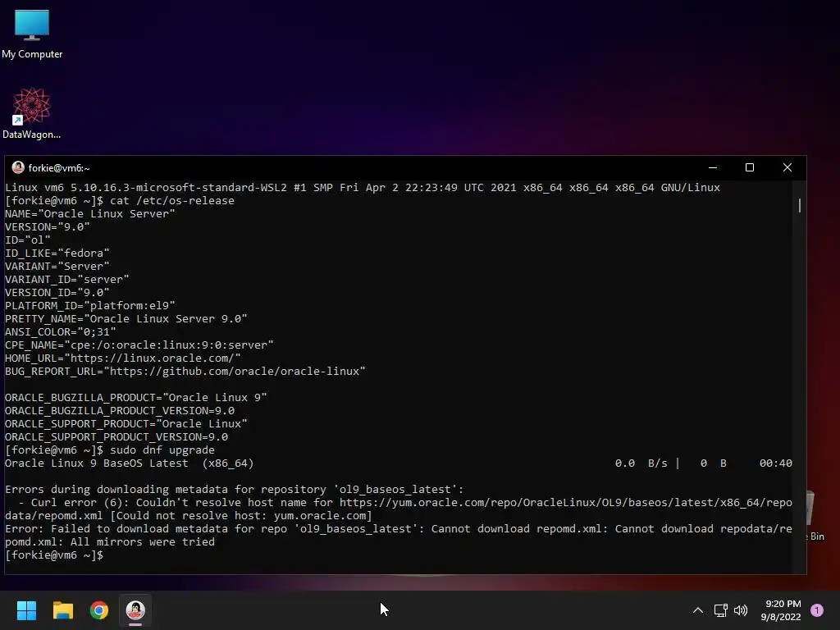Click the line VERSION="9.0"
This screenshot has width=840, height=630.
[x=47, y=227]
